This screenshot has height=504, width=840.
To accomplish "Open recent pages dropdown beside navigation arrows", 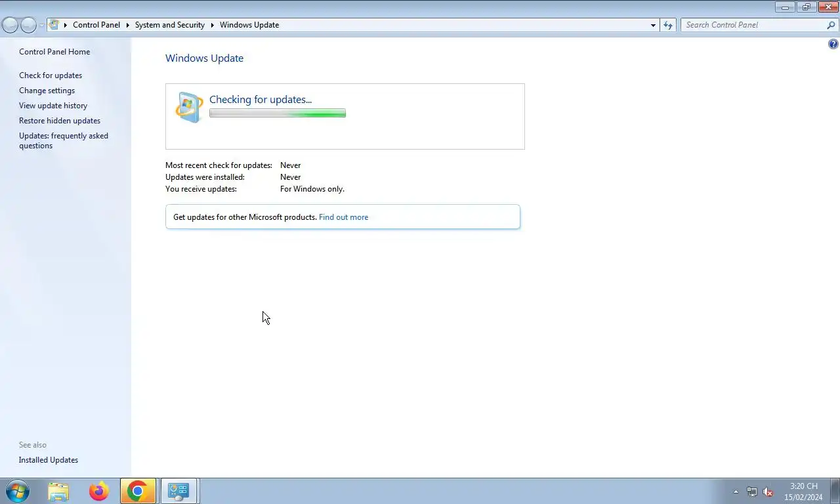I will 41,25.
